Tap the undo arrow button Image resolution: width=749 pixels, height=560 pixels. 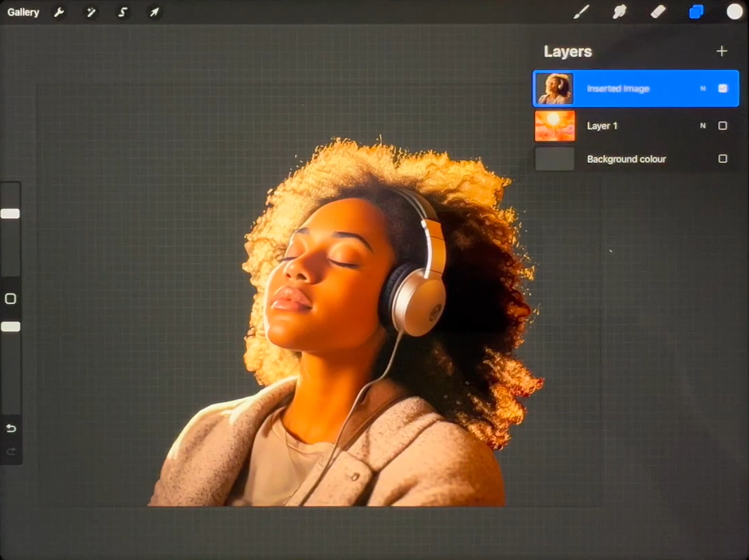point(10,428)
